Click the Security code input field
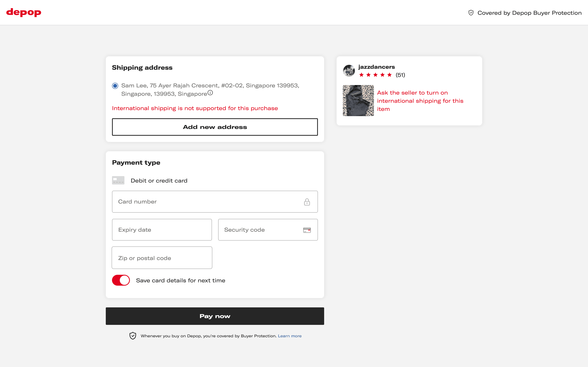The height and width of the screenshot is (367, 588). point(260,230)
